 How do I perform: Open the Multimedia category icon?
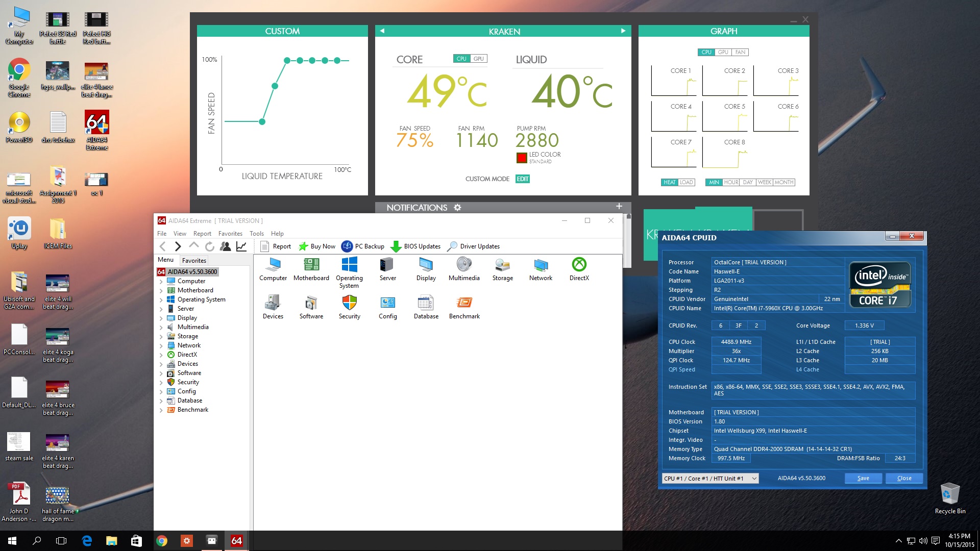pyautogui.click(x=464, y=269)
